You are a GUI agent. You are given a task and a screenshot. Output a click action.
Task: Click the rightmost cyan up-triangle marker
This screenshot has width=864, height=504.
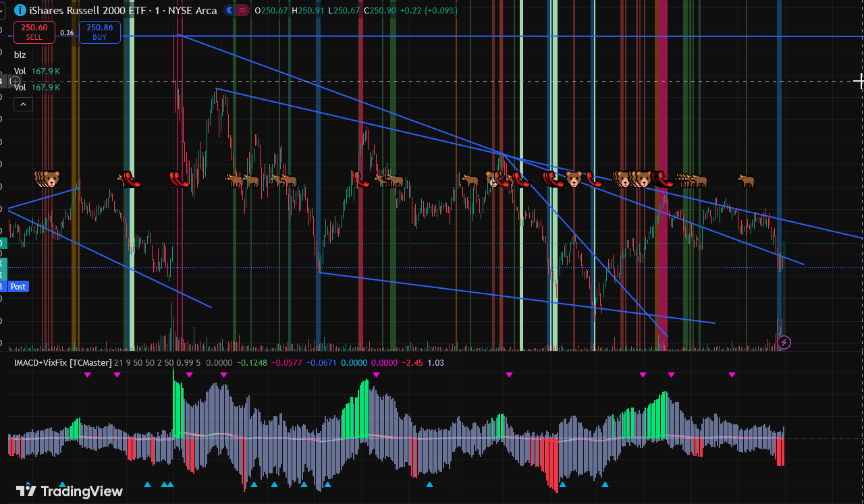(605, 484)
